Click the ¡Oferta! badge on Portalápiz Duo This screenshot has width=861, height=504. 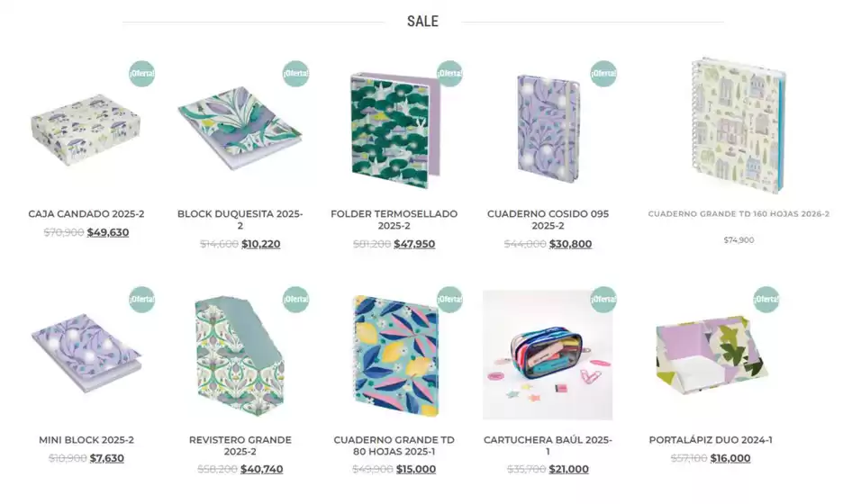[766, 300]
